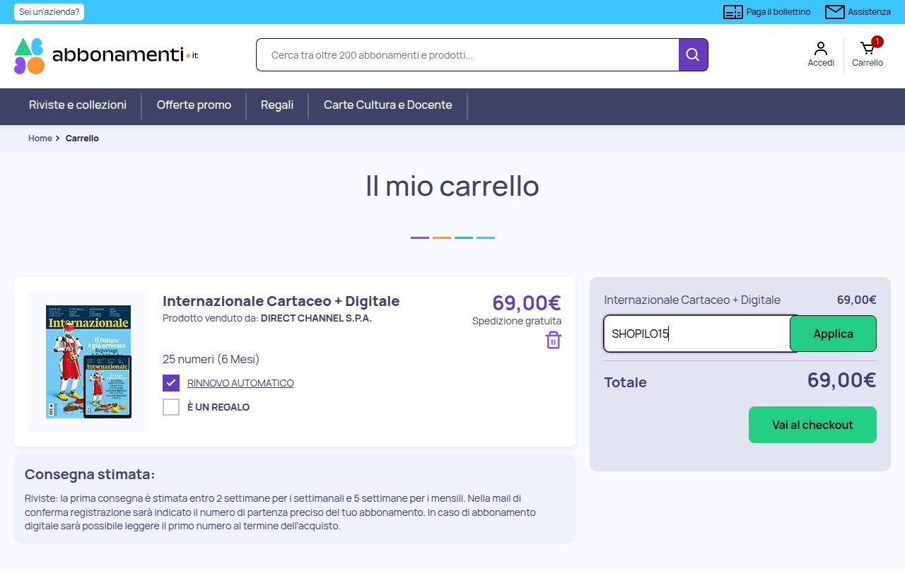Image resolution: width=905 pixels, height=588 pixels.
Task: Click the 25 numeri (6 Mesi) text
Action: point(211,359)
